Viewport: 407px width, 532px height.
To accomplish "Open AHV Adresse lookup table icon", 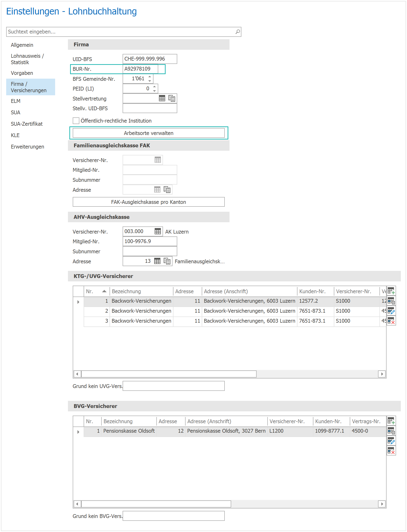I will tap(157, 261).
